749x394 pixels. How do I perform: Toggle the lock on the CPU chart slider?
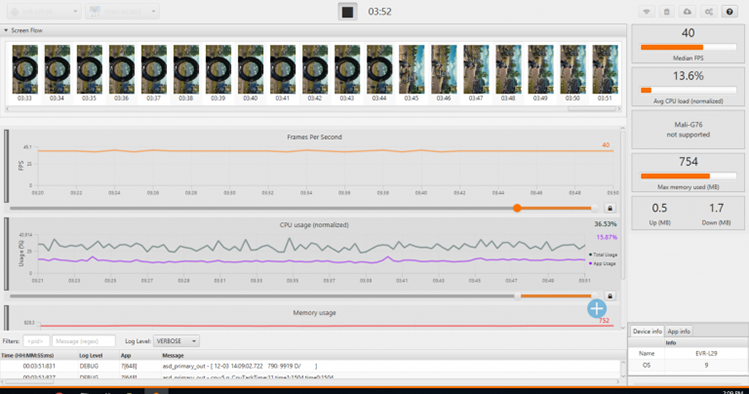click(610, 296)
